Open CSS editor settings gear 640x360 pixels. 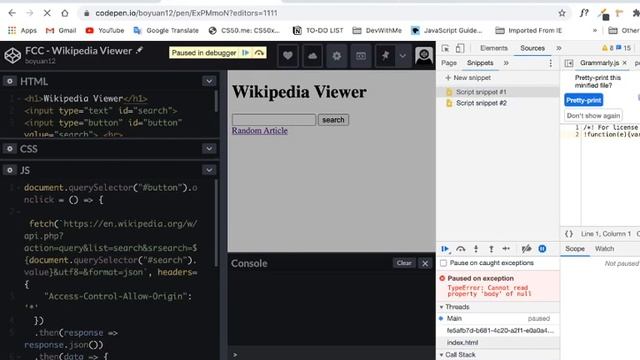pos(9,149)
